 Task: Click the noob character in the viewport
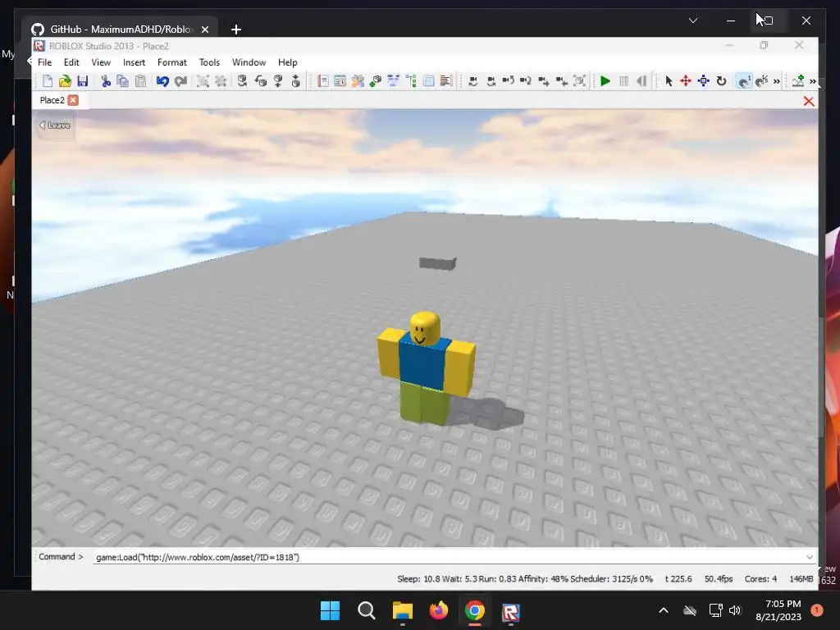[426, 368]
